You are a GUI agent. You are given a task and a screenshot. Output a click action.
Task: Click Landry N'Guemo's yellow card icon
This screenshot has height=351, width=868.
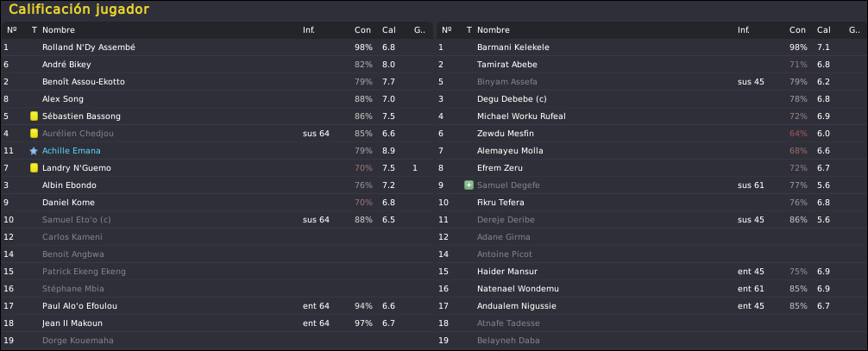pos(34,168)
